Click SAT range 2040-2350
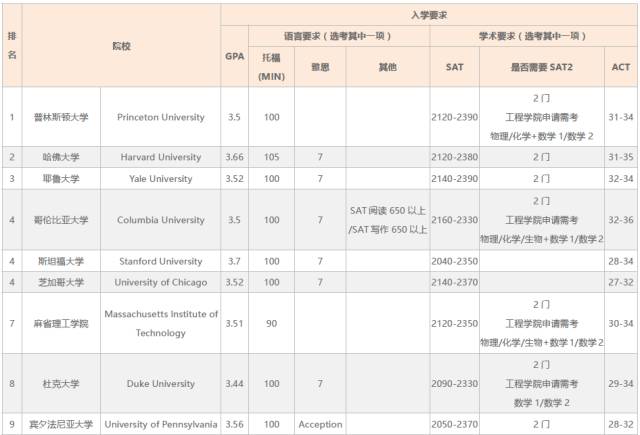The image size is (640, 435). tap(454, 261)
